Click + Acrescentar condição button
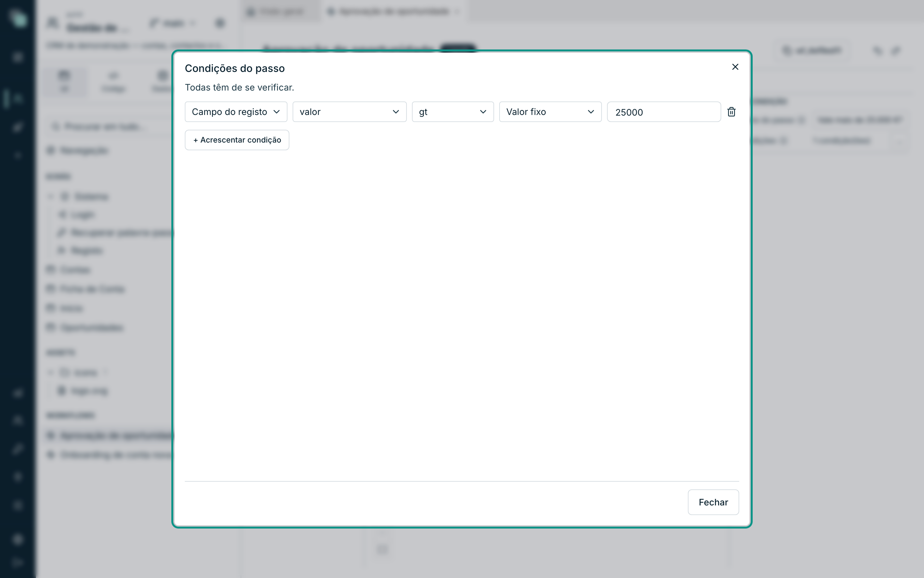This screenshot has width=924, height=578. (237, 140)
